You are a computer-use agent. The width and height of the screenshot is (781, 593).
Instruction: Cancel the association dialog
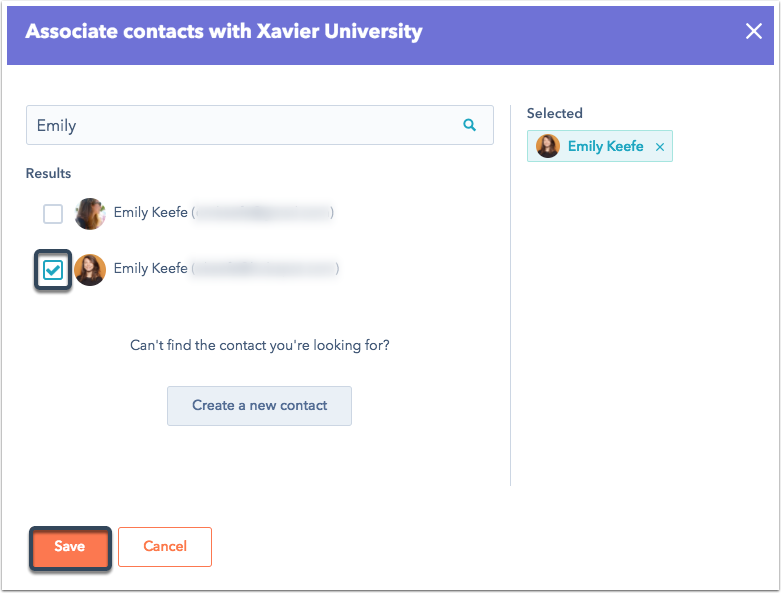(165, 547)
